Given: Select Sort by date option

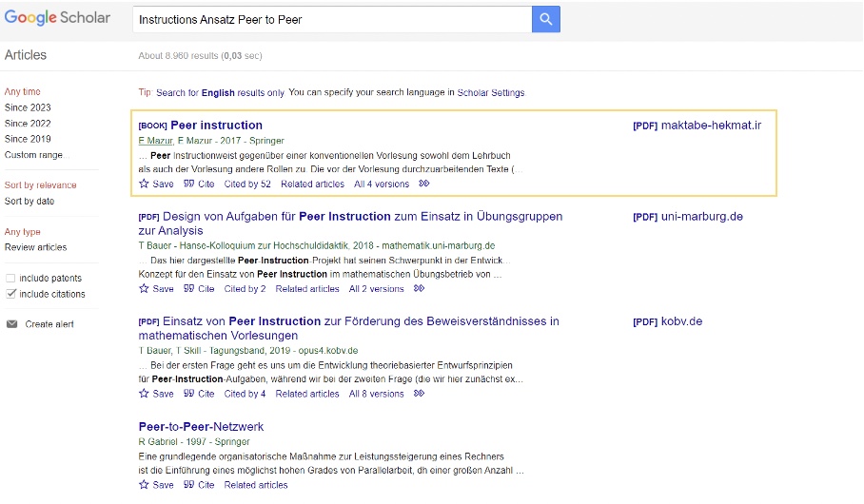Looking at the screenshot, I should [x=29, y=202].
